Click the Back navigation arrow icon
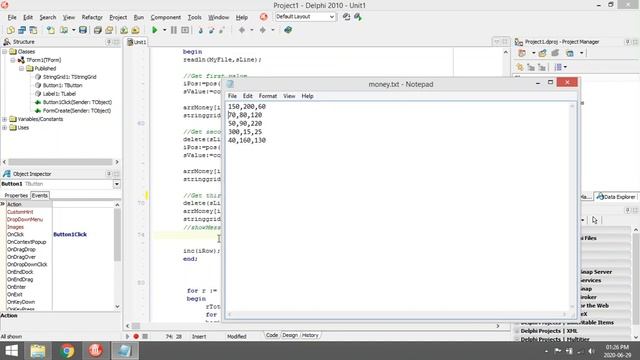The width and height of the screenshot is (640, 360). point(242,30)
